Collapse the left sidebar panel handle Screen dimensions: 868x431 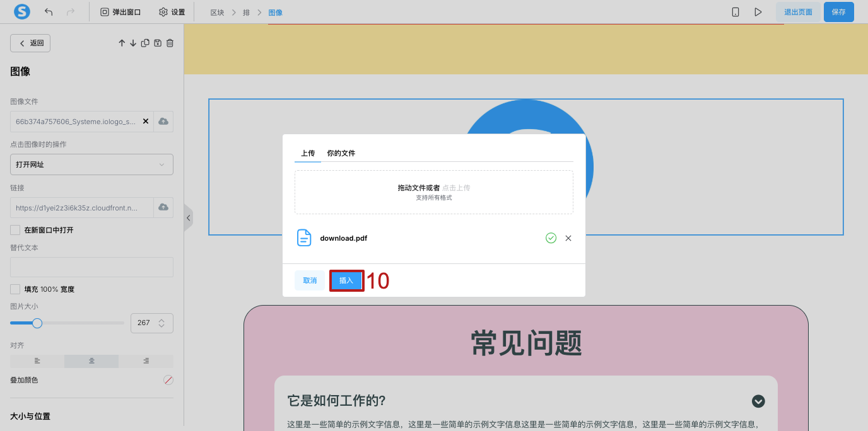[x=188, y=218]
